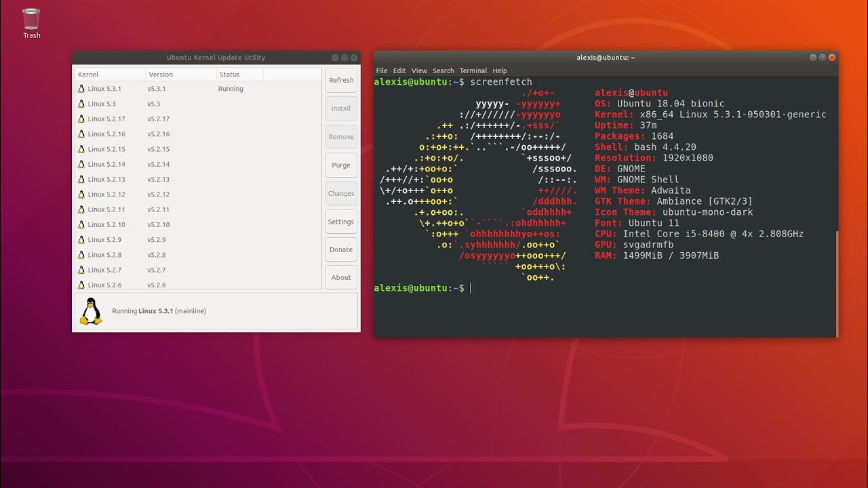
Task: Select the Linux 5.2.14 kernel row
Action: point(198,164)
